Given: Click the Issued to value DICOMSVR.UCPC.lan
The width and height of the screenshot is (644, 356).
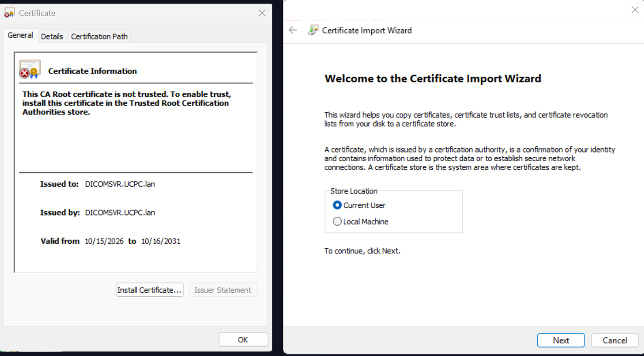Looking at the screenshot, I should click(120, 184).
